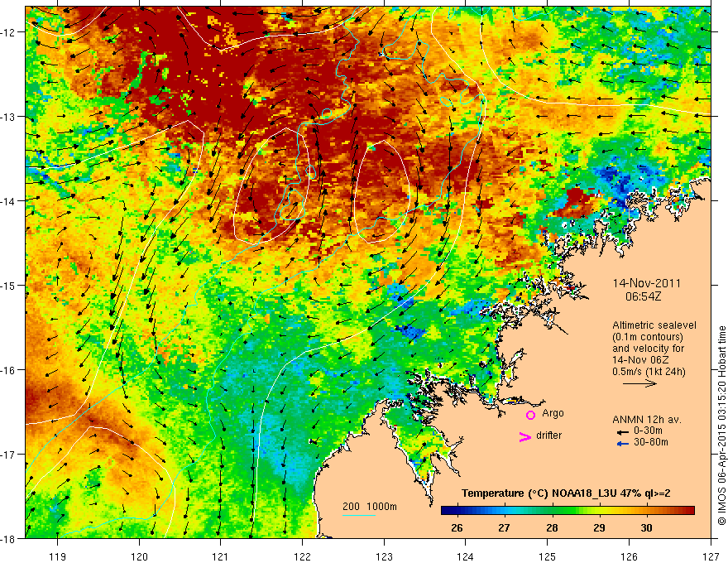The image size is (728, 563).
Task: Click the longitude axis label 123
Action: click(x=384, y=556)
